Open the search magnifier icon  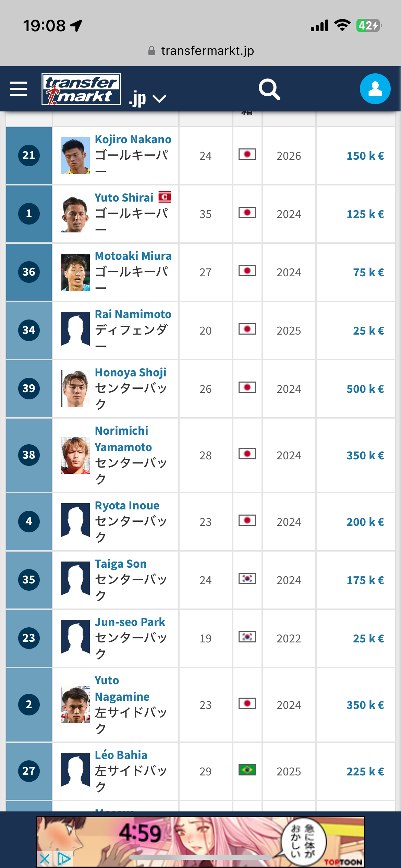[269, 89]
